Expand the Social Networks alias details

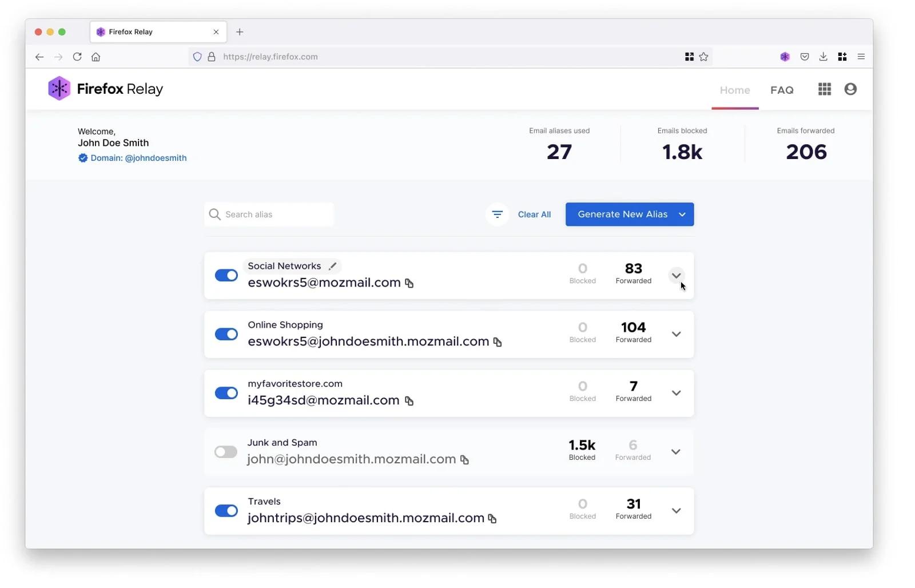pos(677,275)
